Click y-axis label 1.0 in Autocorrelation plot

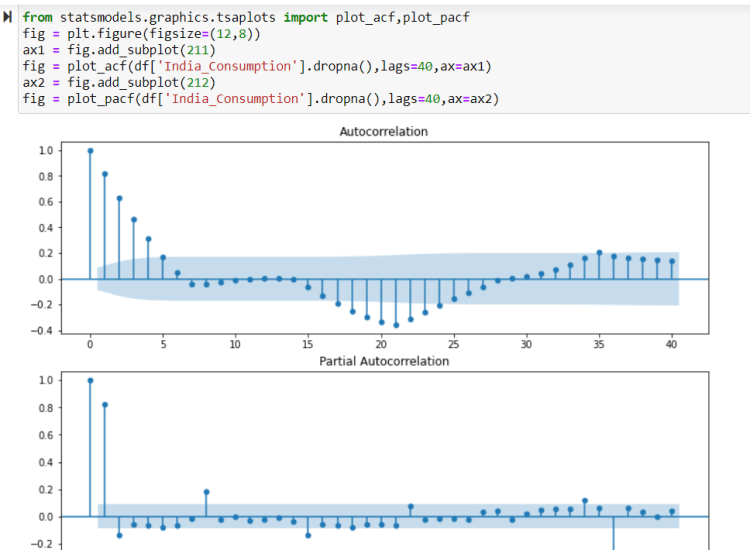[x=44, y=151]
